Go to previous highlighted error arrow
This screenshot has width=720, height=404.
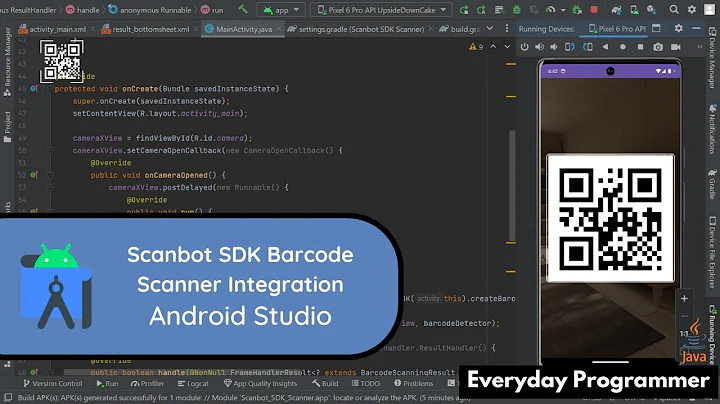tap(493, 46)
